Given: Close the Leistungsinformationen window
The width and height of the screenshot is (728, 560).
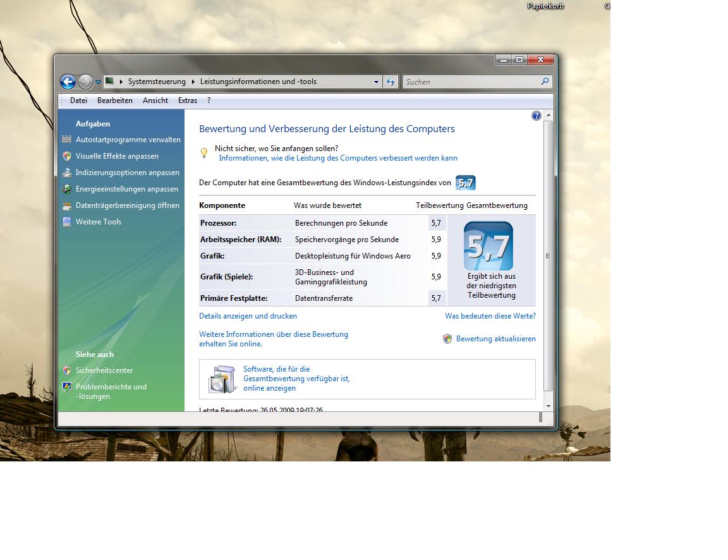Looking at the screenshot, I should pos(540,60).
